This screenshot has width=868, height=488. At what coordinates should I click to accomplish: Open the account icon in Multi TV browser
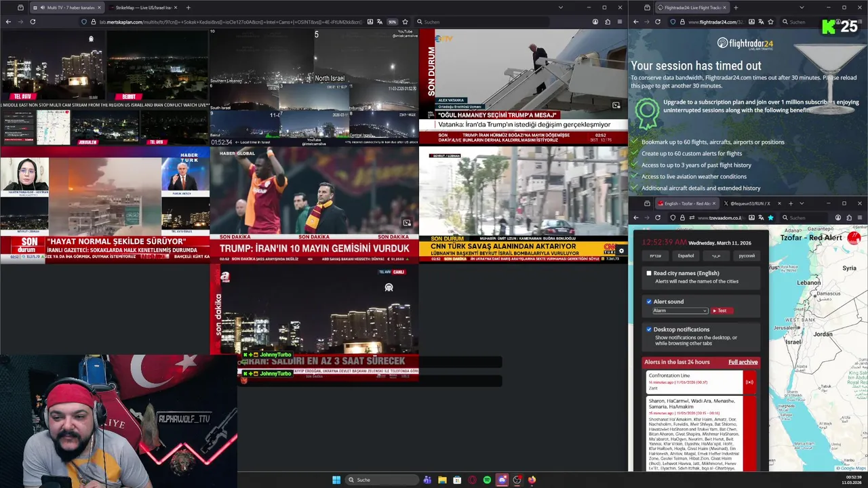coord(595,22)
